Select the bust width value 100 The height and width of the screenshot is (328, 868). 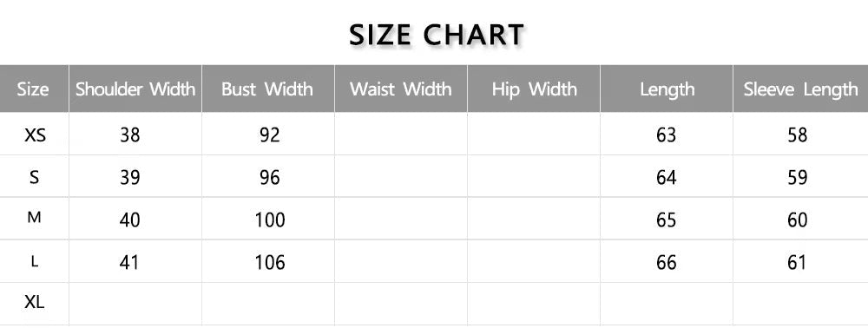[x=270, y=220]
